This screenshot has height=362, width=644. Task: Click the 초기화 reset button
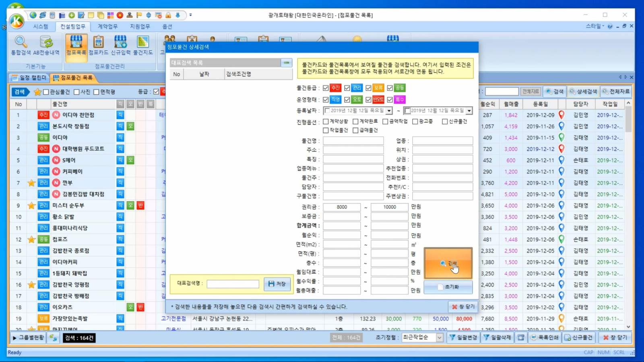[x=448, y=287]
